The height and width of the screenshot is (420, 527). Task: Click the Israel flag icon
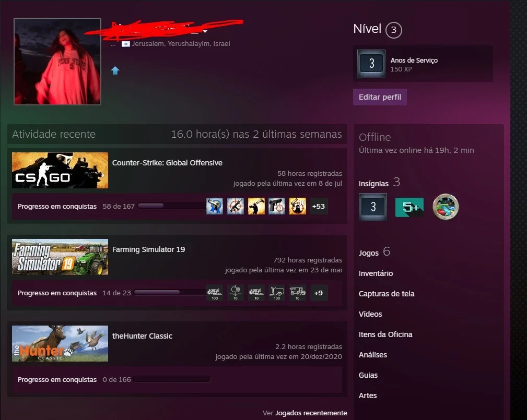126,44
